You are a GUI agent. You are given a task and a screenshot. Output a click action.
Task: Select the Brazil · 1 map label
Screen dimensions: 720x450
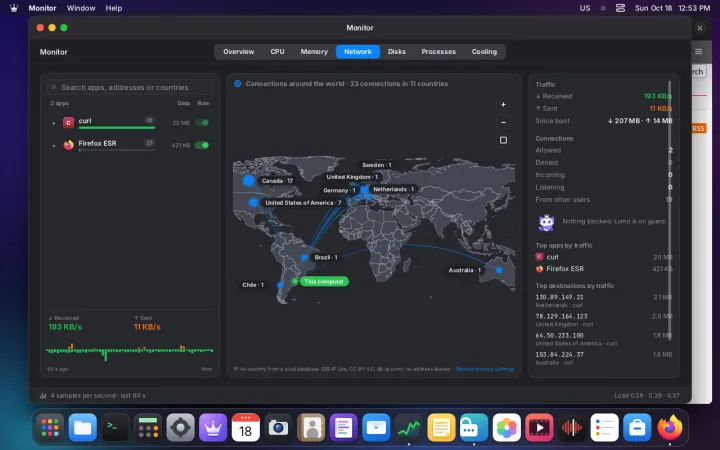326,257
